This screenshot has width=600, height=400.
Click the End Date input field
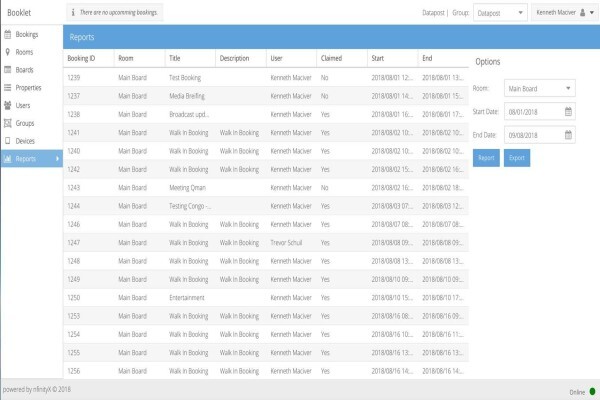click(540, 135)
